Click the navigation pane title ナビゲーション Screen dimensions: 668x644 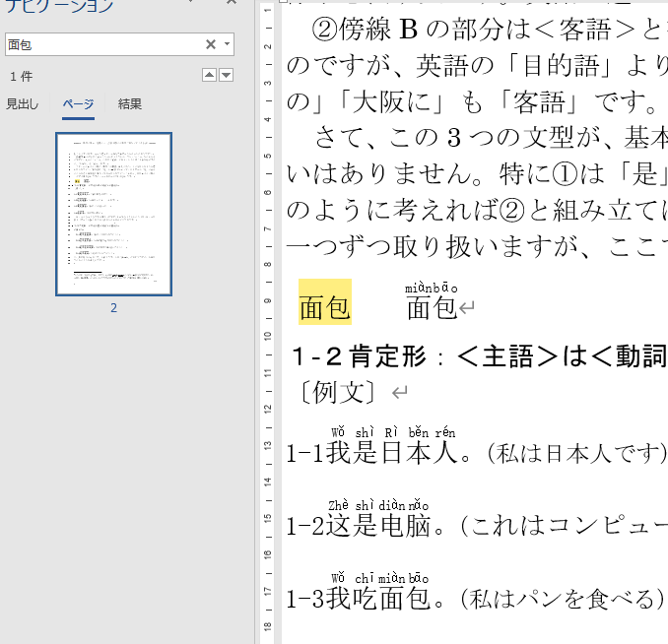click(x=60, y=5)
